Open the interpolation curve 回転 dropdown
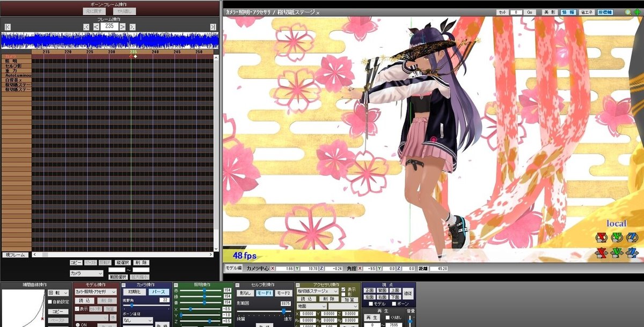 (x=58, y=293)
